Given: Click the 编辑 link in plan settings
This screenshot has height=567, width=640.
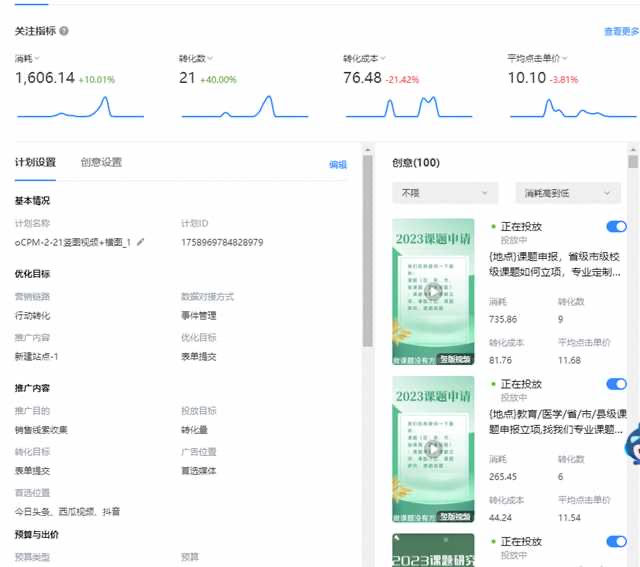Looking at the screenshot, I should point(338,165).
